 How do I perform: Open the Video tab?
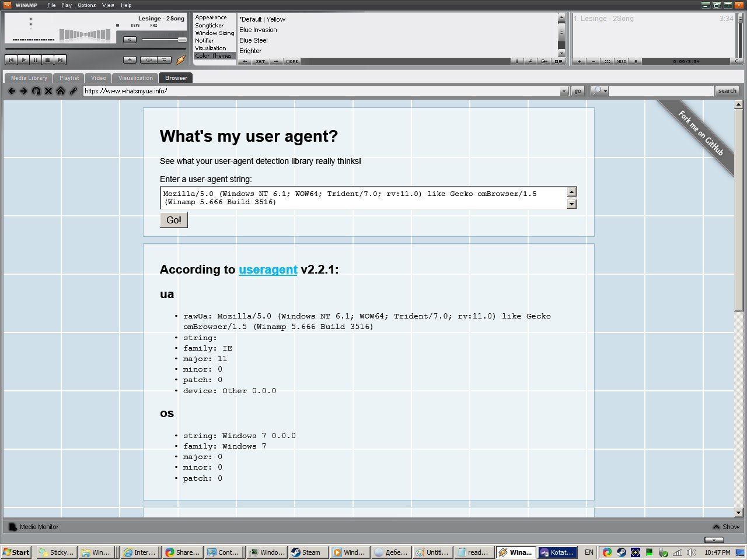[x=99, y=78]
